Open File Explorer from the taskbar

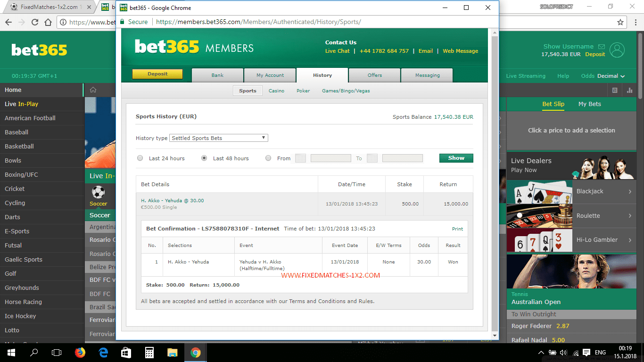point(173,353)
